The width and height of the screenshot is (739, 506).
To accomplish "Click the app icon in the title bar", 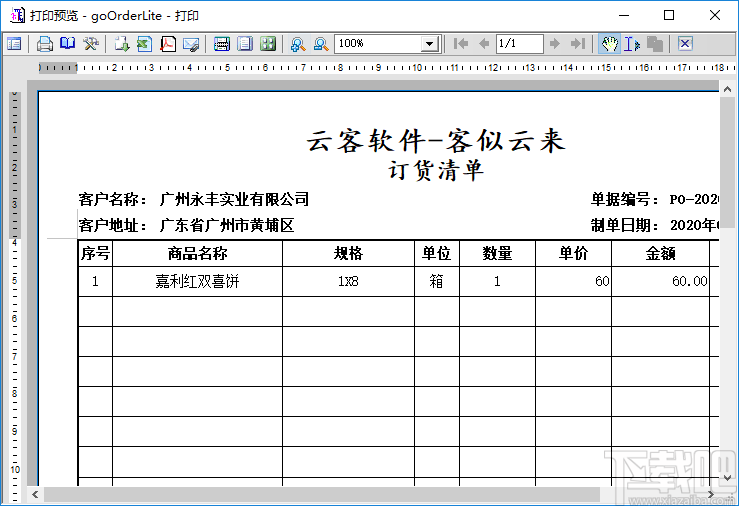I will [17, 15].
